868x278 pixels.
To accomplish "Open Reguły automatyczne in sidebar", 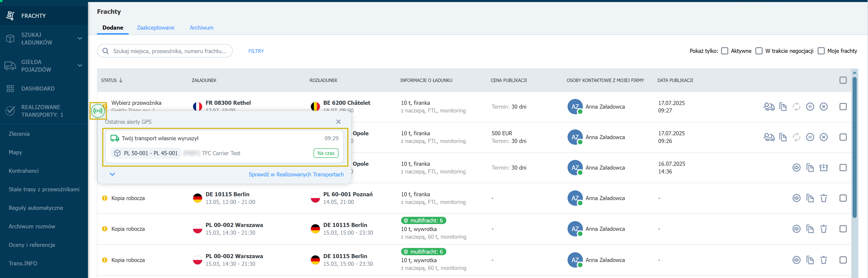I will [x=36, y=208].
